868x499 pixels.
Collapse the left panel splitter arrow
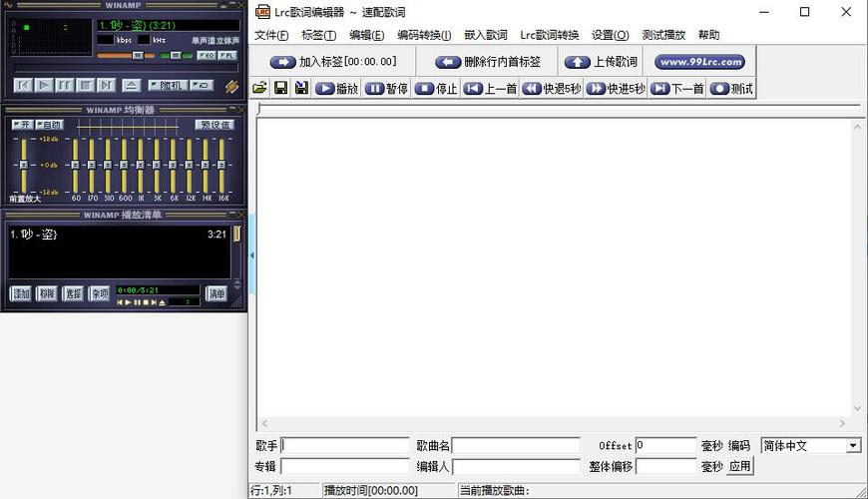(251, 255)
